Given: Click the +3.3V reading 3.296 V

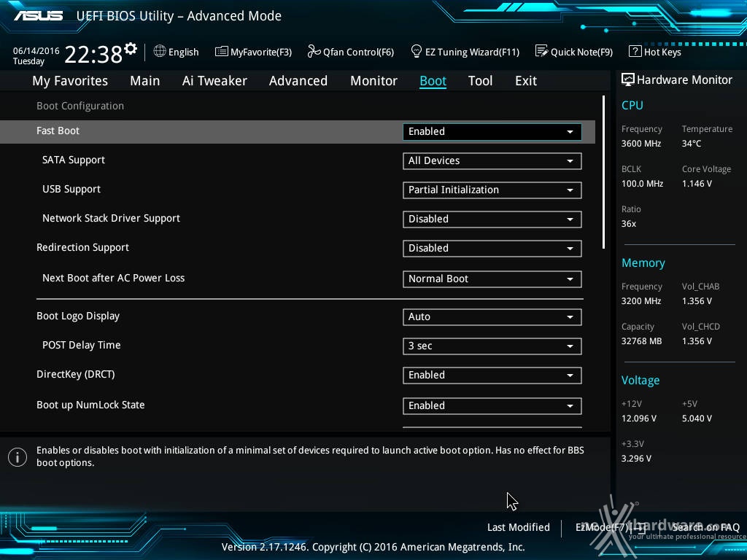Looking at the screenshot, I should [x=636, y=458].
